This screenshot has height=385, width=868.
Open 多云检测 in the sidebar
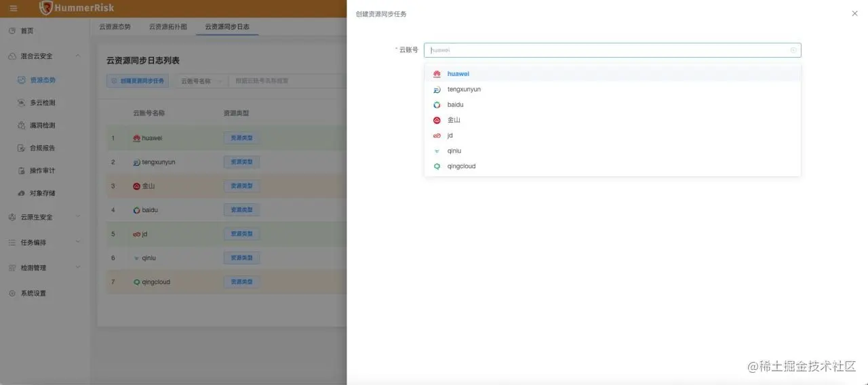coord(44,103)
